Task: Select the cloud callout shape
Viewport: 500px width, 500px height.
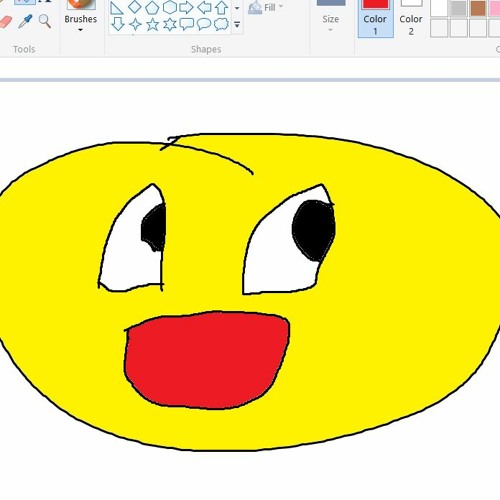Action: [x=221, y=24]
